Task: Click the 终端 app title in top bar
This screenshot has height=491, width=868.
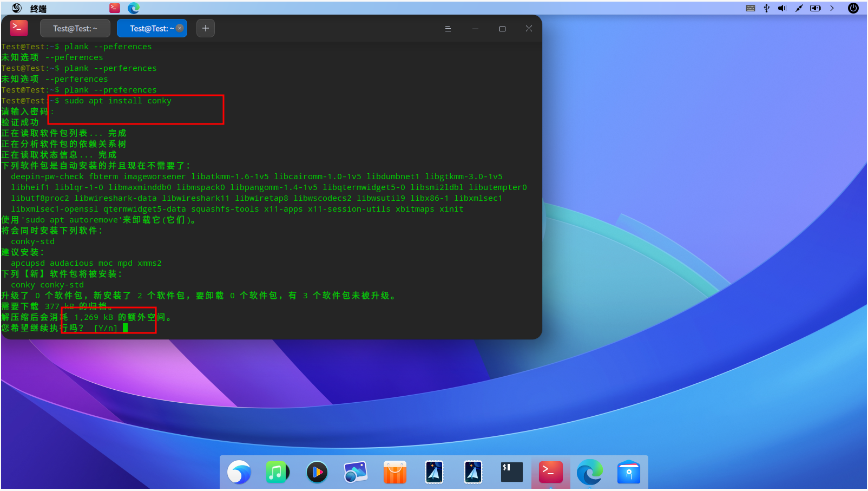Action: tap(38, 9)
